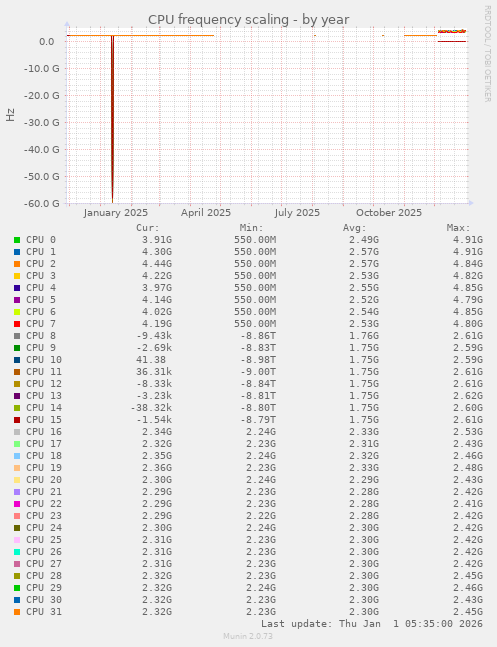The width and height of the screenshot is (497, 647).
Task: Click the 'Cur:' column header
Action: [148, 228]
